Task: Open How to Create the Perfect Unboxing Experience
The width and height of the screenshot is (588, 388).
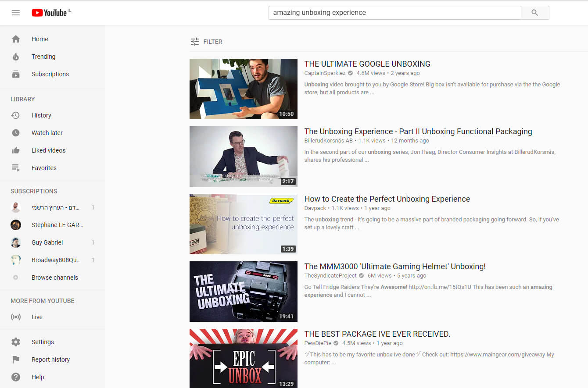Action: point(387,199)
